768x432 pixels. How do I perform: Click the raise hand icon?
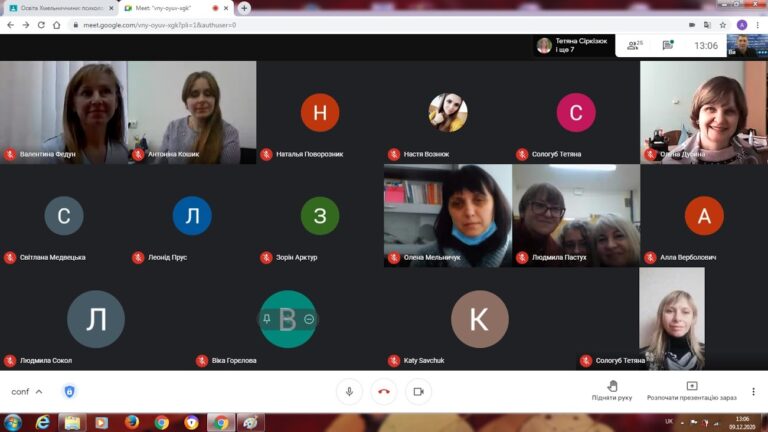pos(612,386)
